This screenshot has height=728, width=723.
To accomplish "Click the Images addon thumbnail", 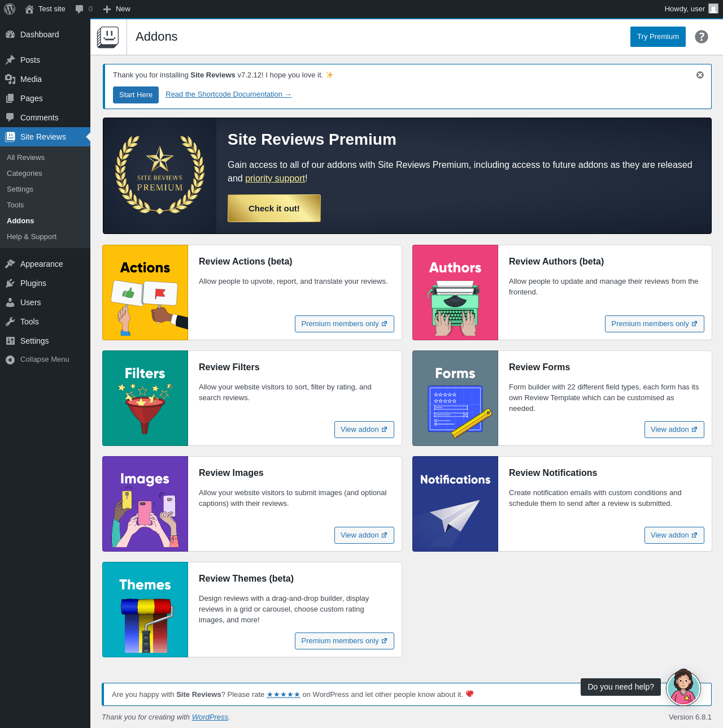I will coord(145,504).
